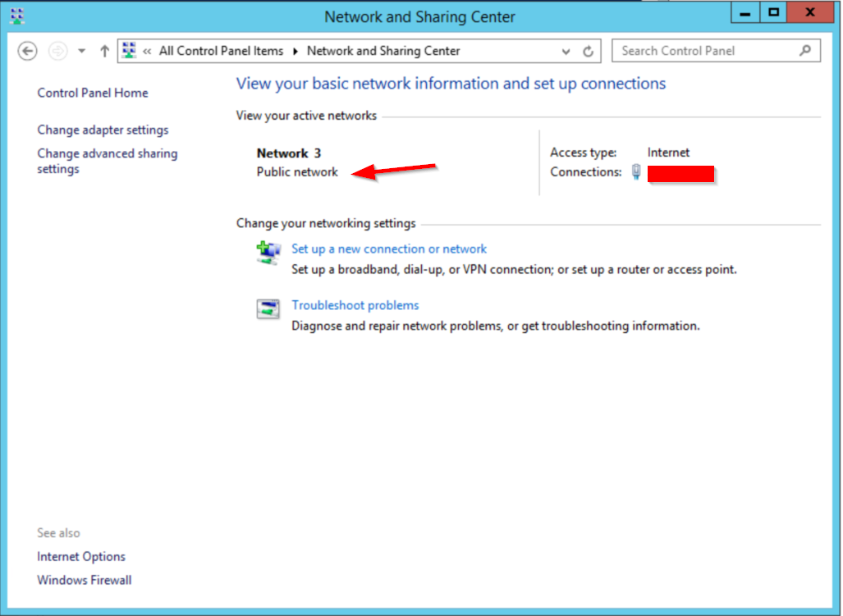Go up one level with up arrow
The image size is (843, 616).
104,51
